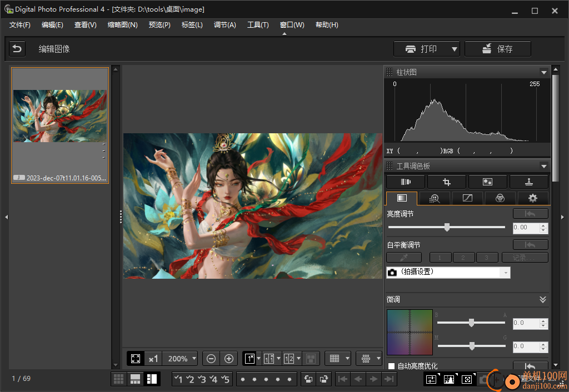Select the 2023-dec-07t11.01.16 thumbnail
The image size is (569, 392).
pyautogui.click(x=60, y=125)
